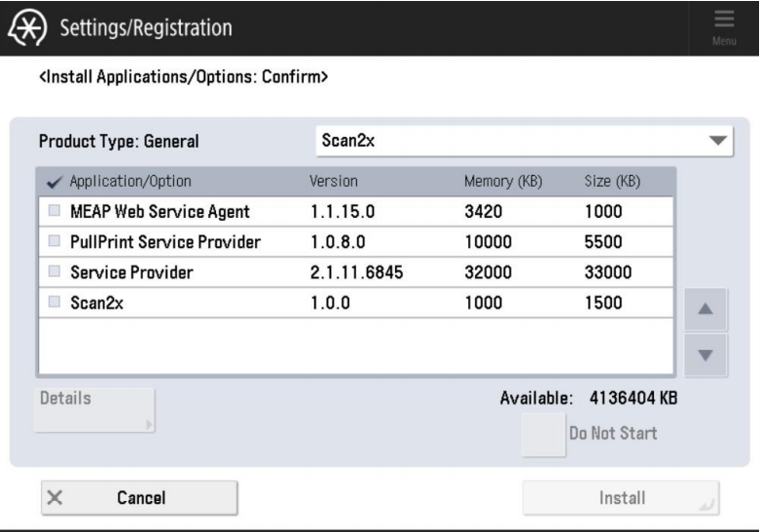Click the Size (KB) column header
761x532 pixels.
coord(610,181)
